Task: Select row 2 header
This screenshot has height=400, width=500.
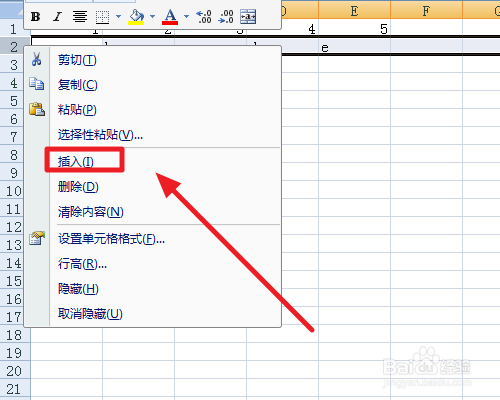Action: click(x=12, y=47)
